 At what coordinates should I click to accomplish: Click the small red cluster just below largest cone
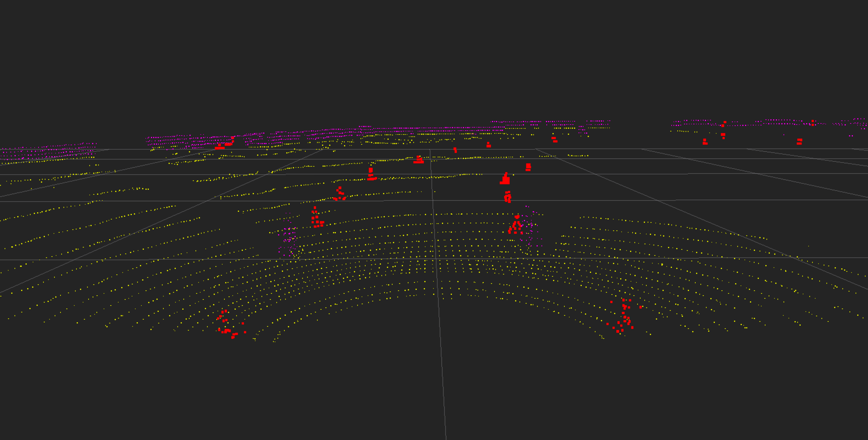[x=508, y=196]
